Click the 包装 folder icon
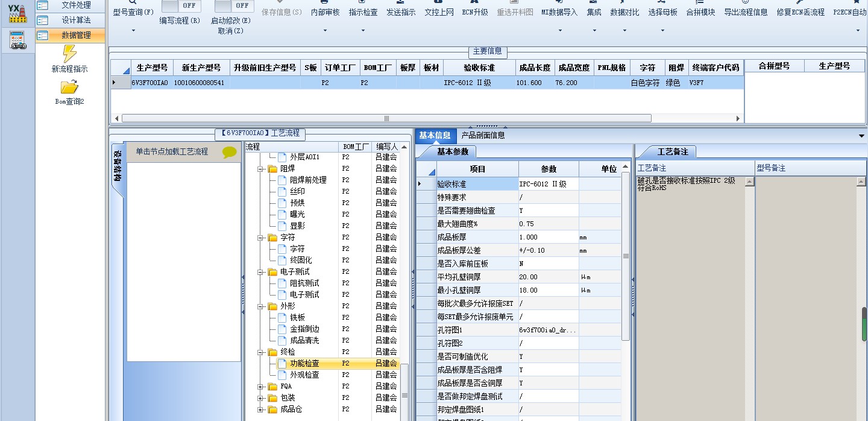 272,397
